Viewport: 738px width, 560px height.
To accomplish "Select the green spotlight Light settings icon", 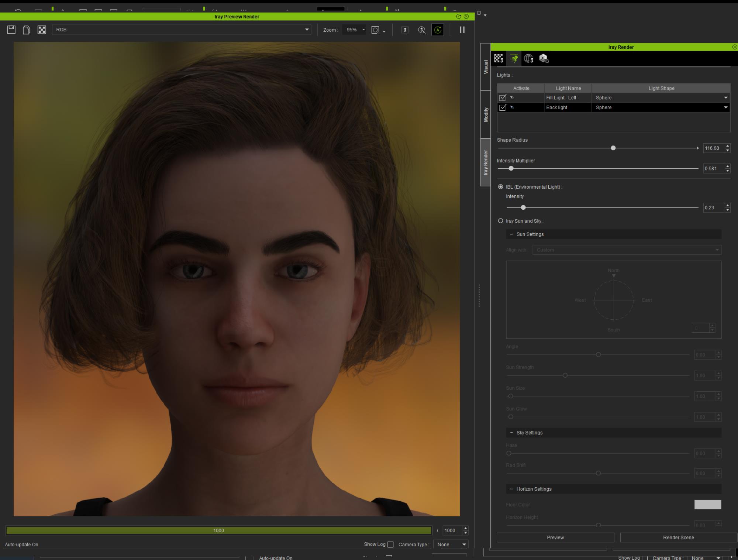I will (514, 58).
